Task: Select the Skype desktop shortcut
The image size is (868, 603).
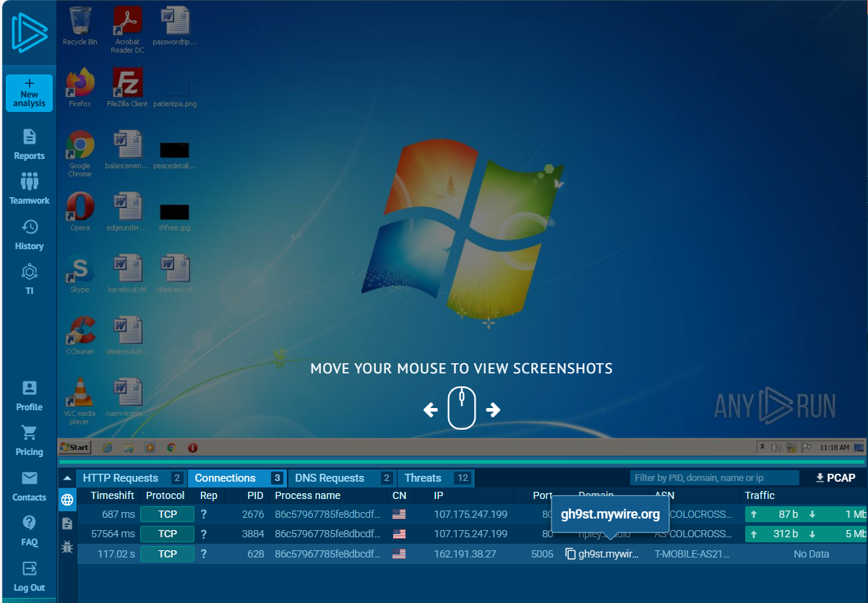Action: click(80, 274)
